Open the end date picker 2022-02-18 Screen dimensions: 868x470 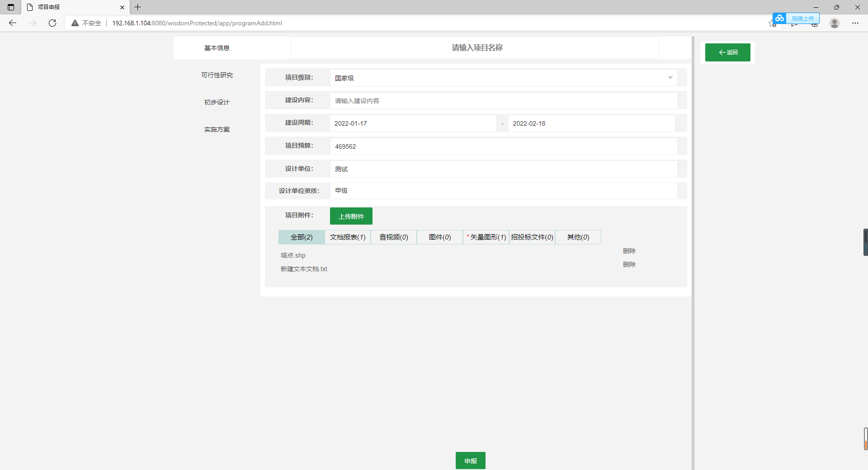click(591, 123)
